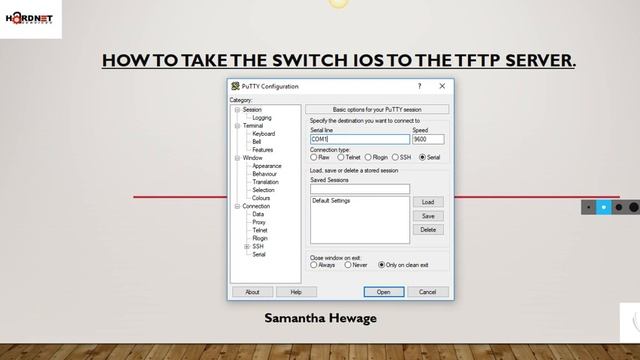The height and width of the screenshot is (360, 640).
Task: Open the Keyboard settings category
Action: click(264, 134)
